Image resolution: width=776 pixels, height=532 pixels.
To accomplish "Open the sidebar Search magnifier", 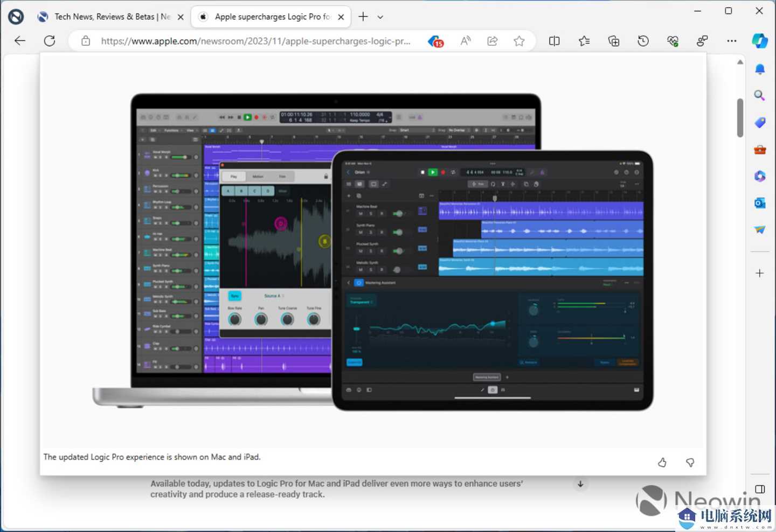I will pyautogui.click(x=760, y=96).
